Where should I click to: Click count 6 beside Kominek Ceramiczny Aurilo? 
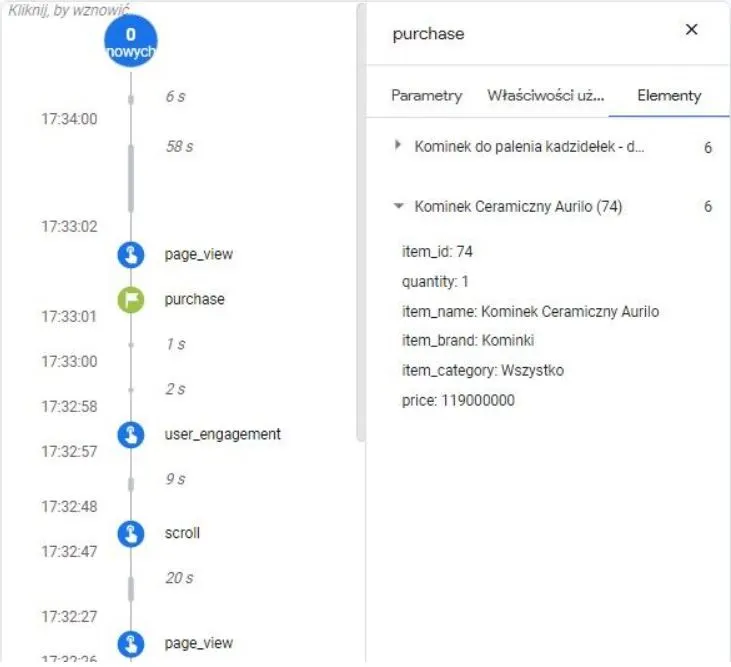708,206
